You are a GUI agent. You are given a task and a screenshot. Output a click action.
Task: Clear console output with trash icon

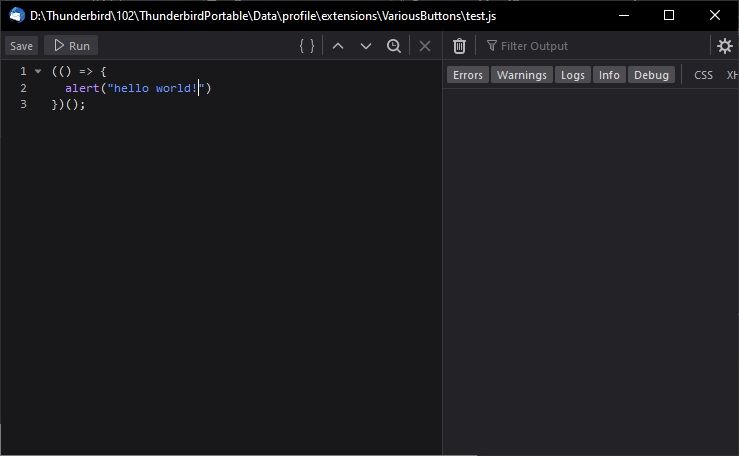coord(460,46)
